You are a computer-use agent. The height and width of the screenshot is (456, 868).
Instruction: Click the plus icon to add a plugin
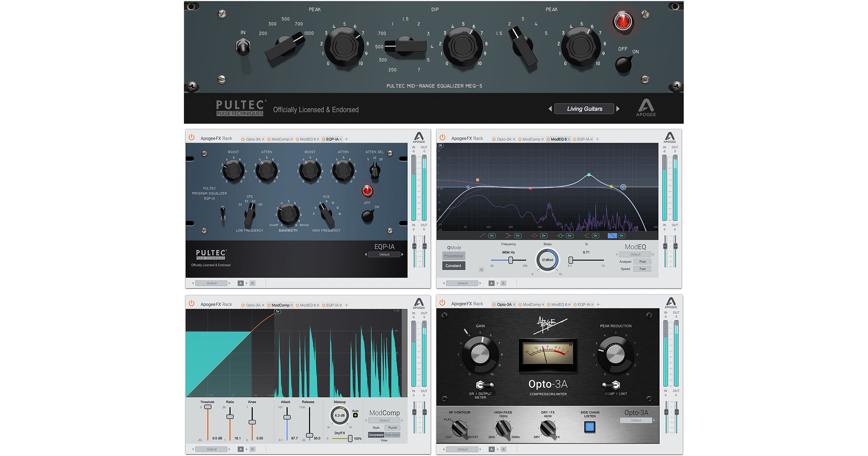coord(347,139)
